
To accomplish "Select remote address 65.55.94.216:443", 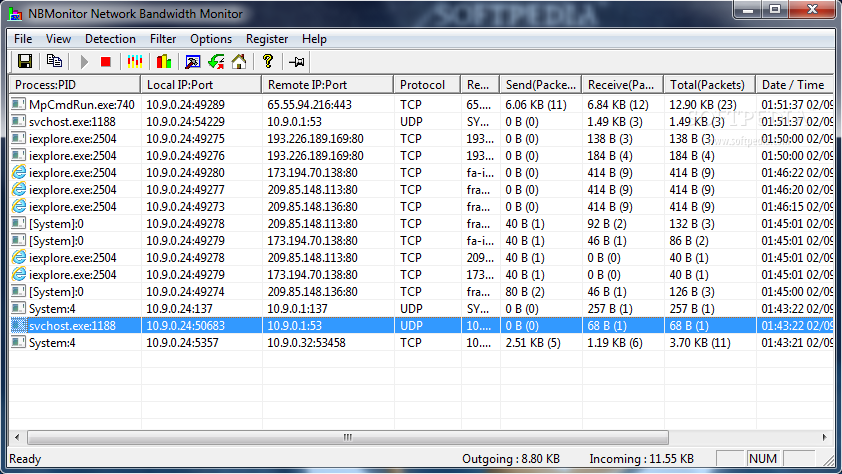I will (x=309, y=105).
